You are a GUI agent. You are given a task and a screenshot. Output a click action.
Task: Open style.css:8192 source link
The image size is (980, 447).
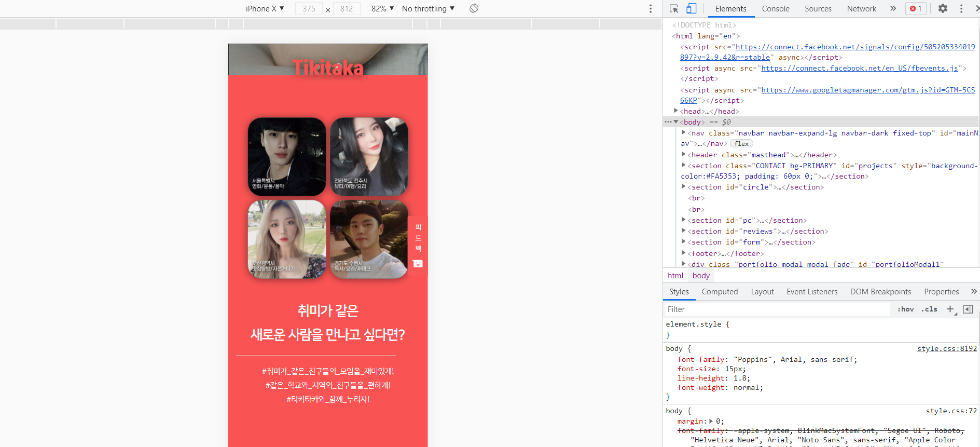click(x=947, y=348)
